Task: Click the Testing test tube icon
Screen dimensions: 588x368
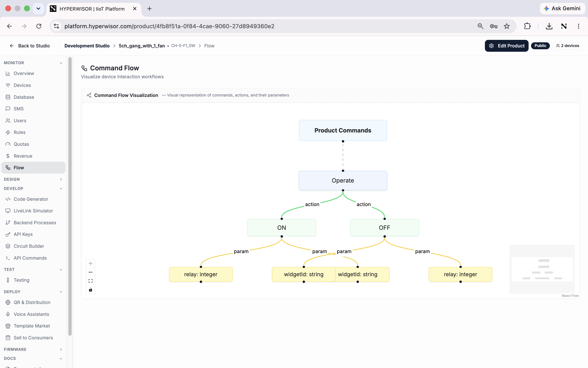Action: point(8,280)
